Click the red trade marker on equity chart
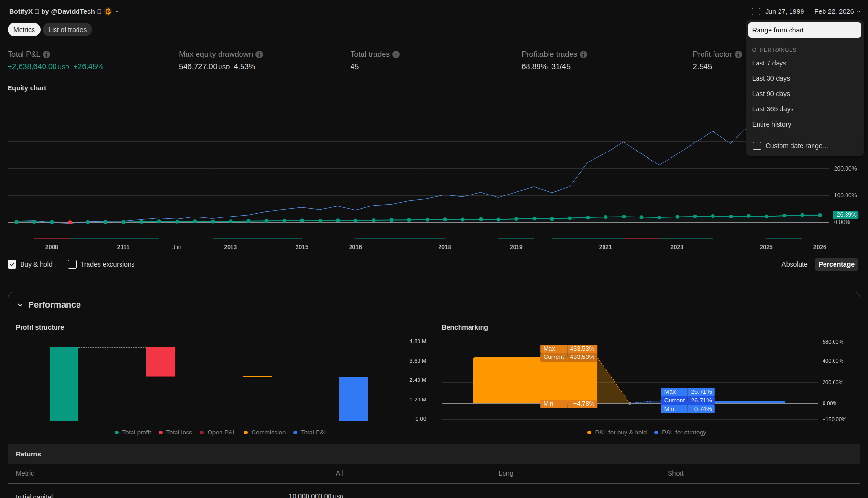The height and width of the screenshot is (498, 868). (70, 222)
